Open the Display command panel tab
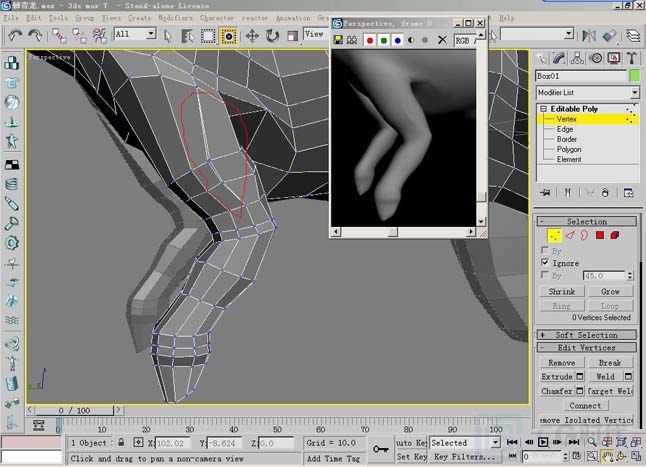The width and height of the screenshot is (646, 467). (x=614, y=58)
